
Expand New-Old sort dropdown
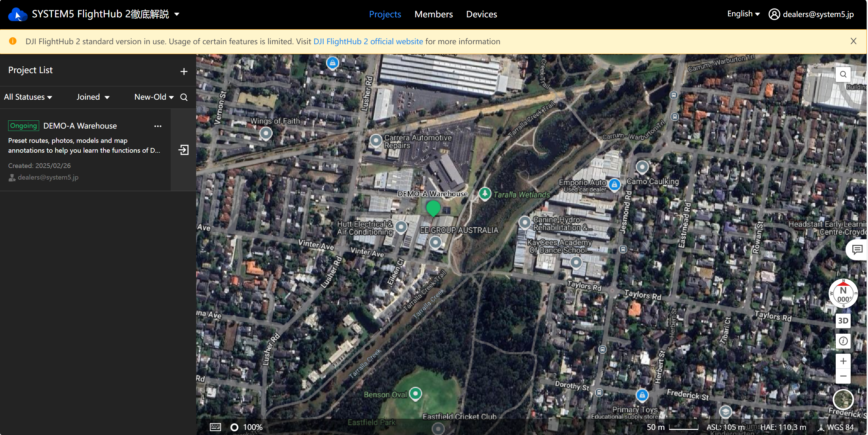coord(154,97)
